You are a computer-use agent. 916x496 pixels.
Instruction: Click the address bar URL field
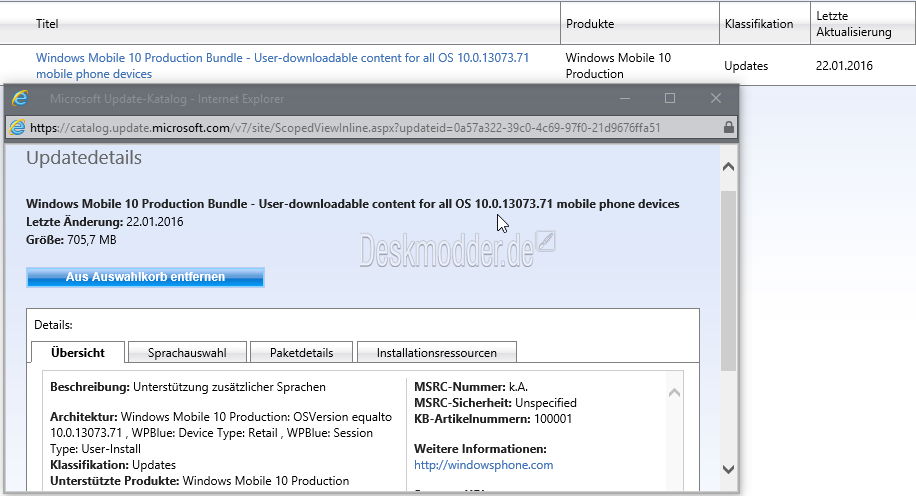tap(374, 127)
